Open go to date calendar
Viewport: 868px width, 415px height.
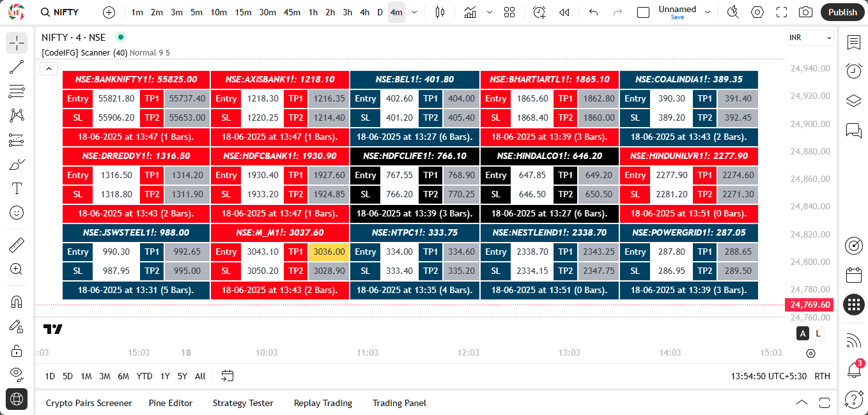click(x=227, y=376)
